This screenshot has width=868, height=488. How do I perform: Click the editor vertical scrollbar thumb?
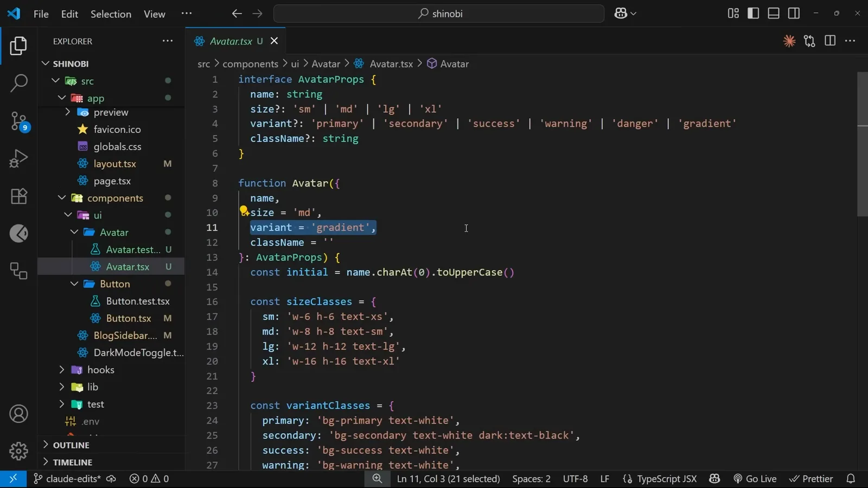click(x=863, y=144)
